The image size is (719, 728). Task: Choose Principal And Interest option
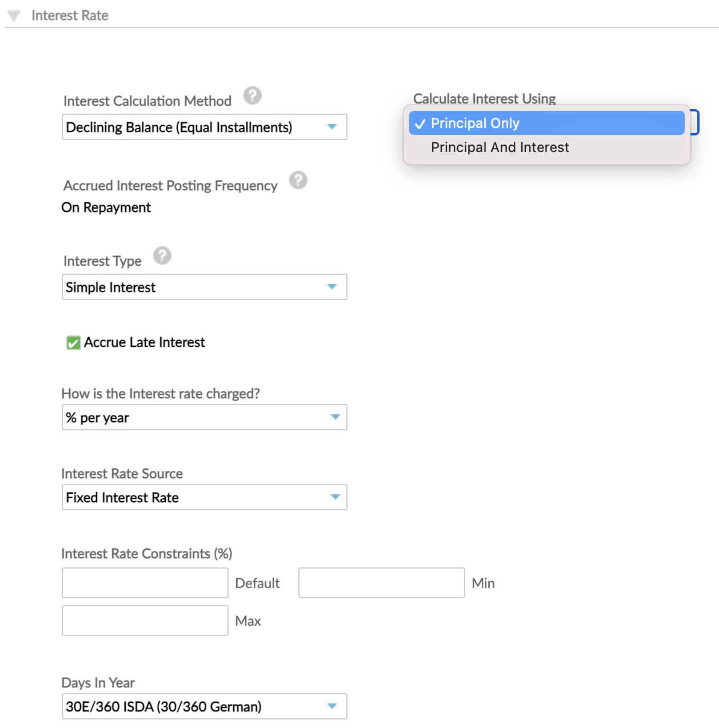(x=500, y=147)
